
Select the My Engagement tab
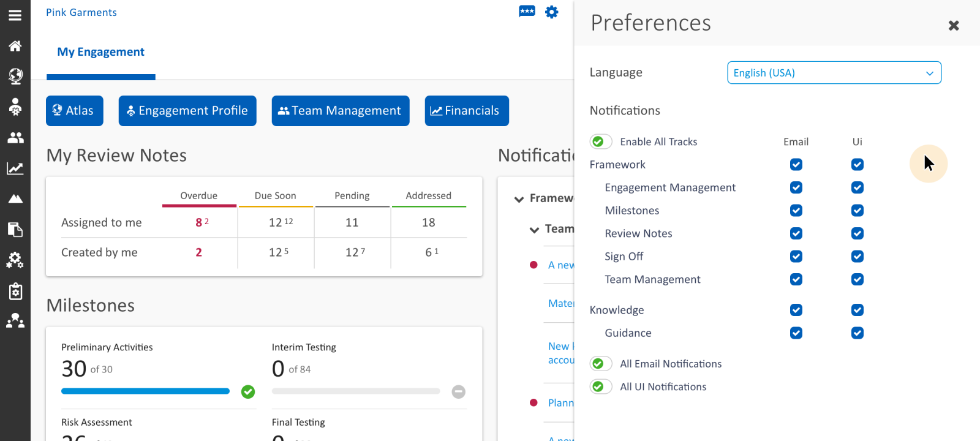[100, 52]
